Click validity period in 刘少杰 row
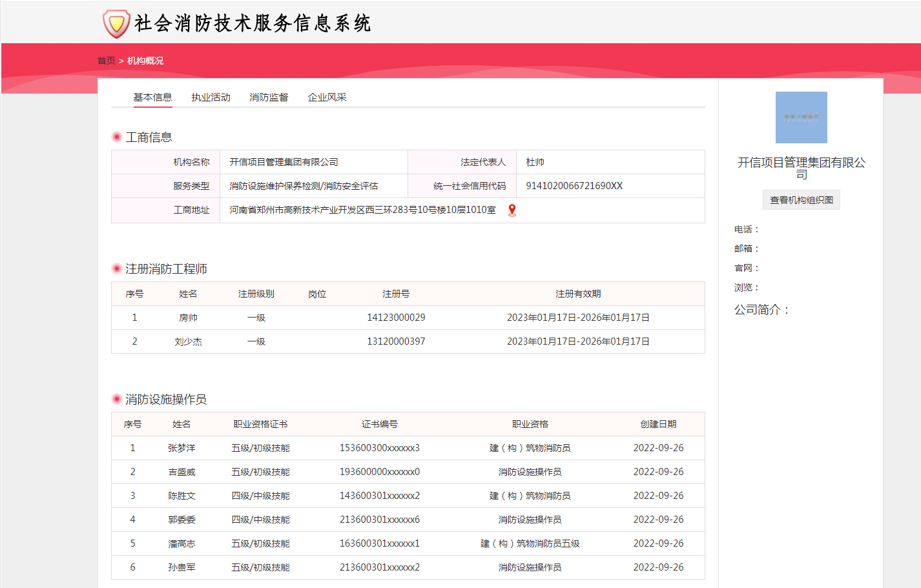 pyautogui.click(x=578, y=341)
